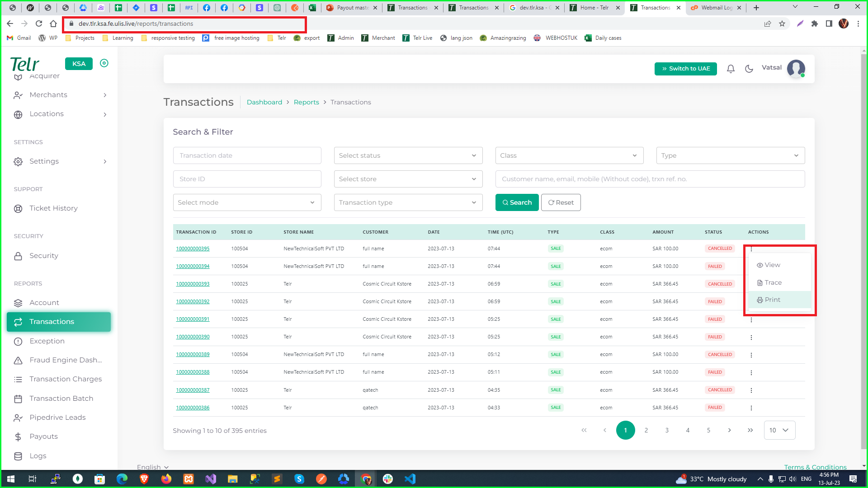Expand Merchants submenu chevron
The width and height of the screenshot is (868, 488).
[105, 95]
